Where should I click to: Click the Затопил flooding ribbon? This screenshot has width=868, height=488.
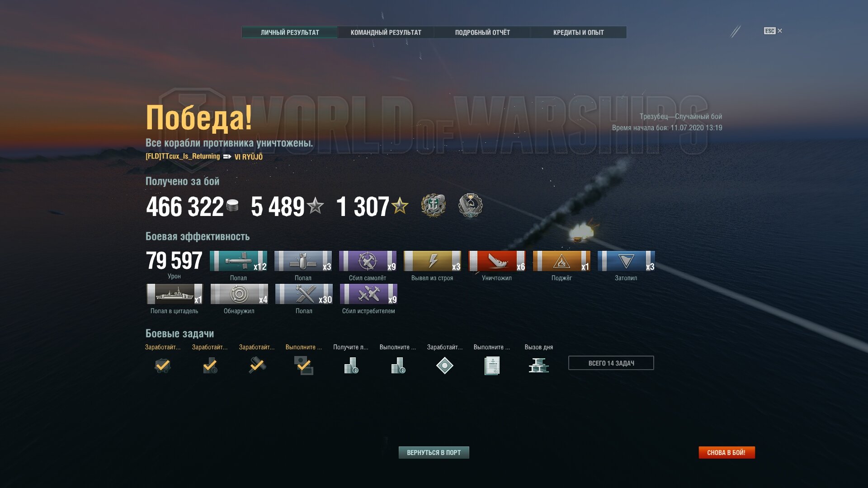[626, 261]
